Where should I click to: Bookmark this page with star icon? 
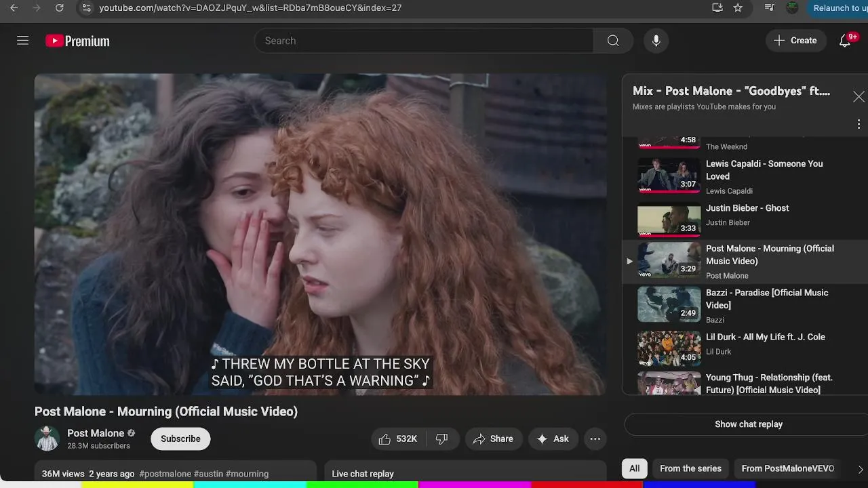click(x=738, y=8)
